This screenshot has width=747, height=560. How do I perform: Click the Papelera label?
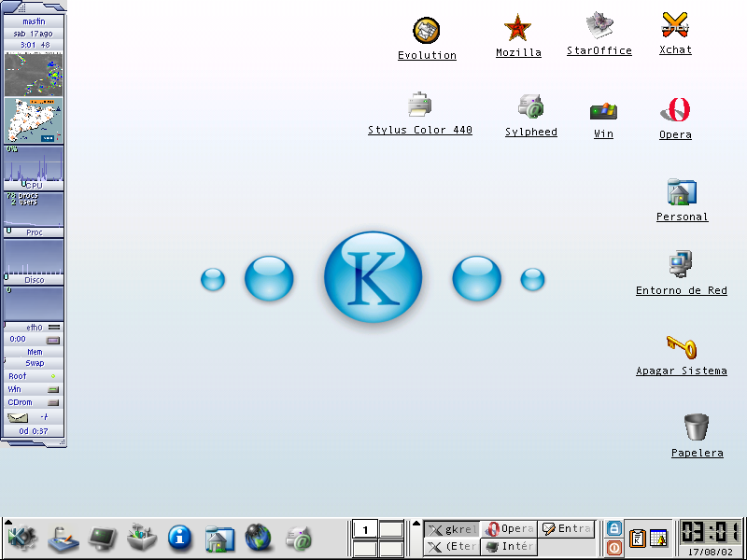click(697, 453)
